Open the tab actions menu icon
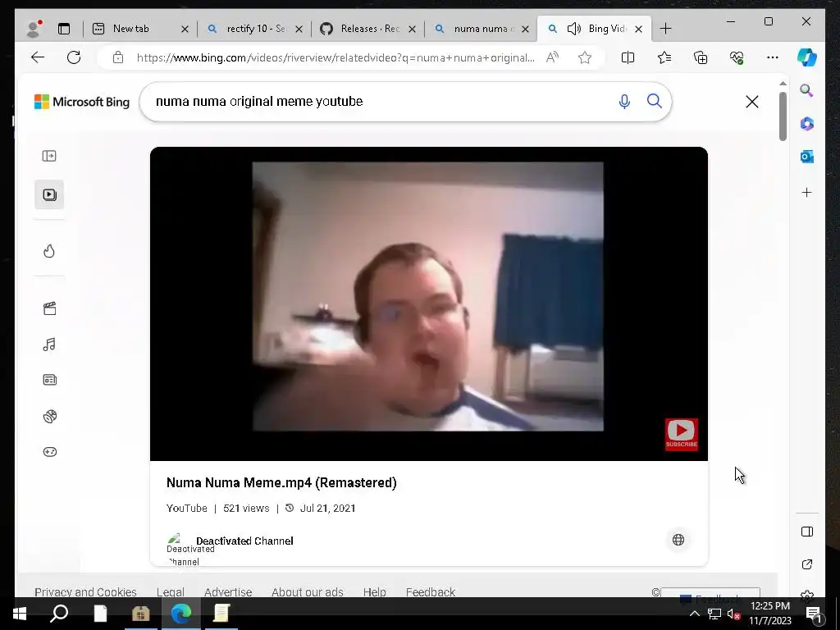Viewport: 840px width, 630px height. click(64, 29)
